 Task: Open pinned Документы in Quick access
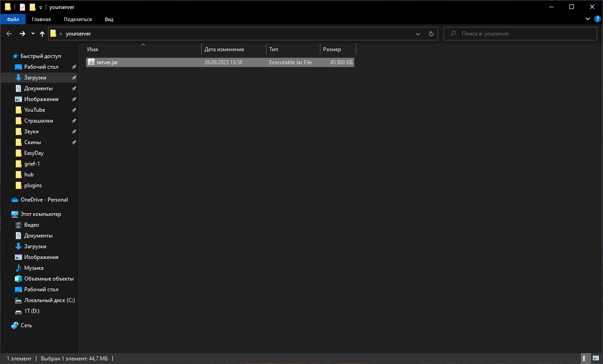tap(38, 88)
